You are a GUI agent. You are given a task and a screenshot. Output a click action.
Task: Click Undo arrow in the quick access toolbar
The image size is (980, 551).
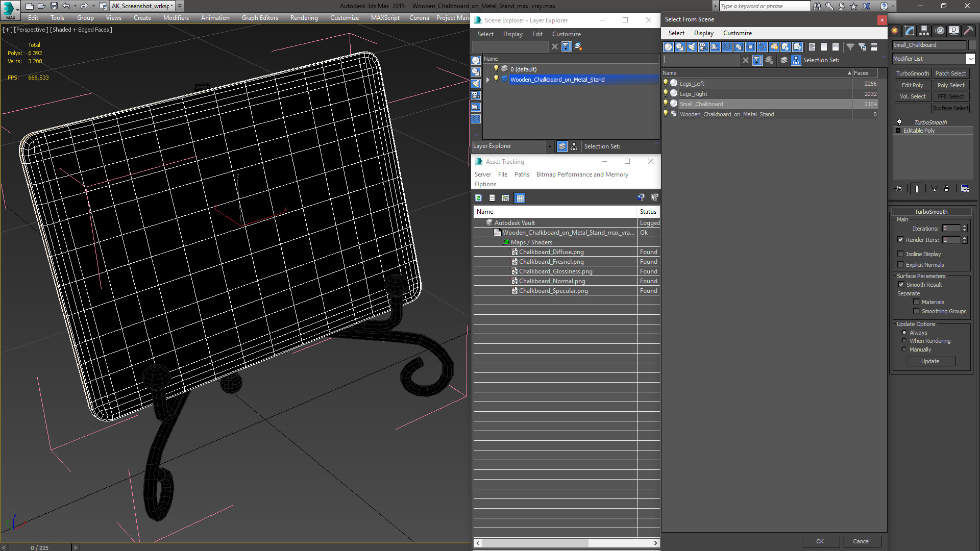pyautogui.click(x=66, y=6)
